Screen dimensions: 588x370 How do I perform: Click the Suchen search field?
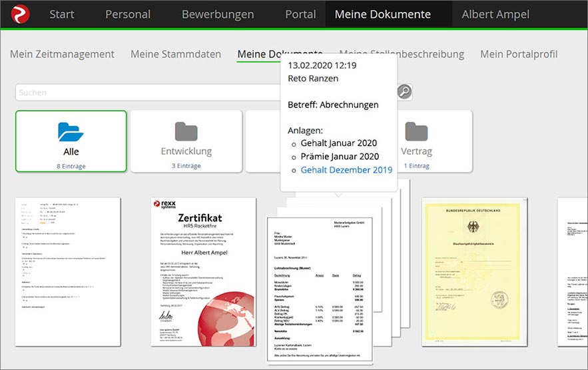point(148,92)
